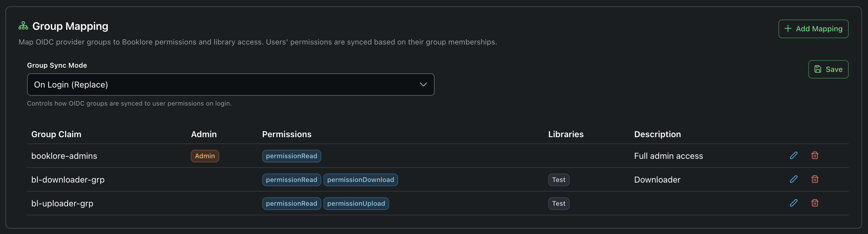Select the bl-downloader-grp group claim
This screenshot has width=868, height=234.
point(68,180)
